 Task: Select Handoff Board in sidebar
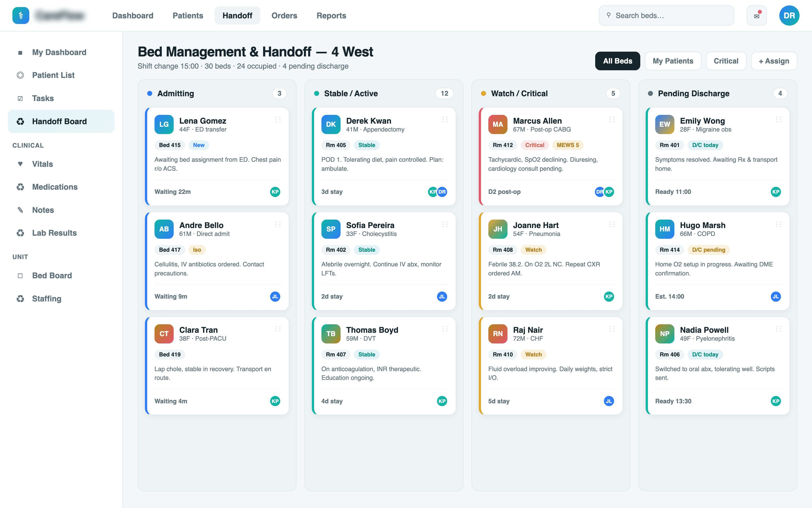[x=61, y=121]
